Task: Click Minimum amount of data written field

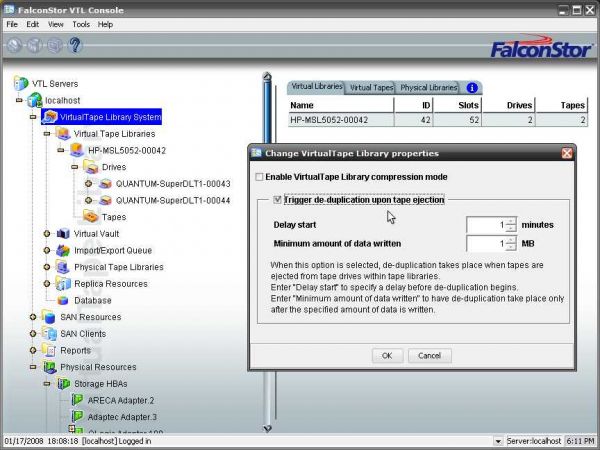Action: tap(486, 243)
